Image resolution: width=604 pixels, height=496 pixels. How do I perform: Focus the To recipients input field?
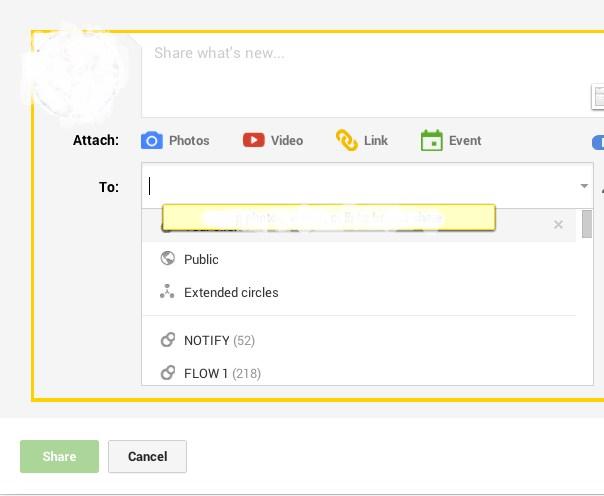[x=360, y=186]
